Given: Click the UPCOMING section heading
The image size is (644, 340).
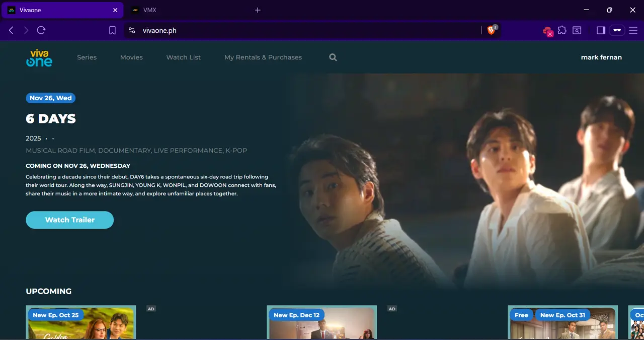Looking at the screenshot, I should pos(49,291).
